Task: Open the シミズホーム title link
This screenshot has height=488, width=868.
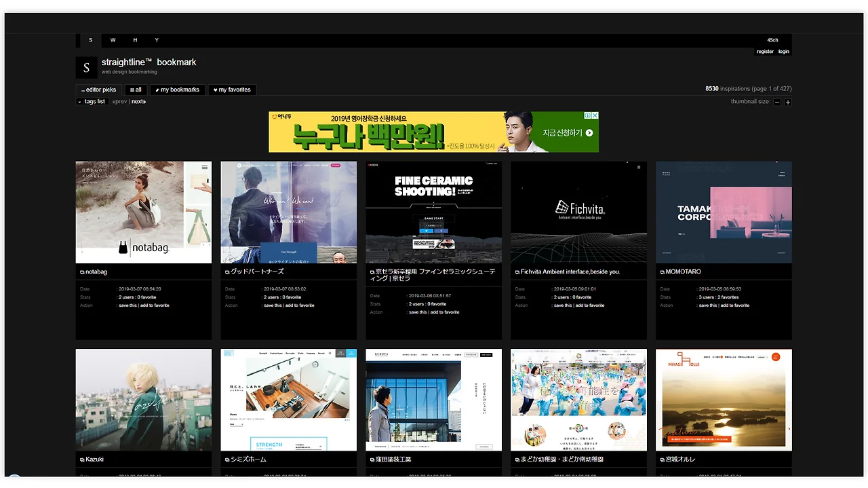Action: 249,460
